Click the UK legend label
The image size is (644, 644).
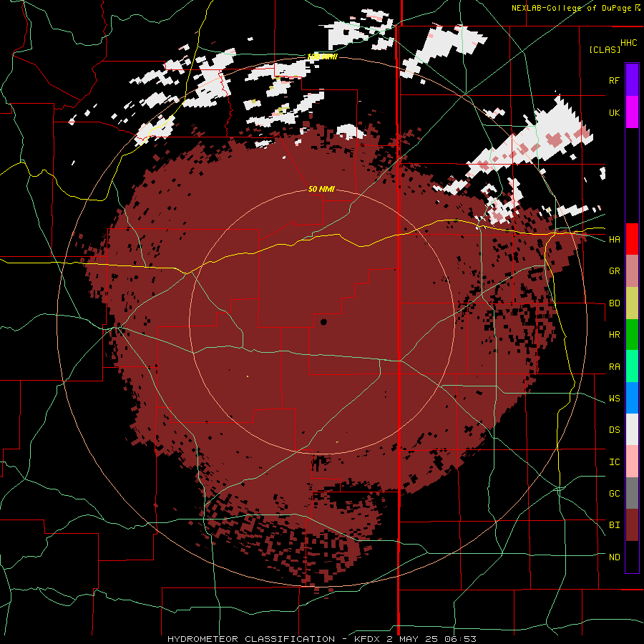(x=614, y=112)
